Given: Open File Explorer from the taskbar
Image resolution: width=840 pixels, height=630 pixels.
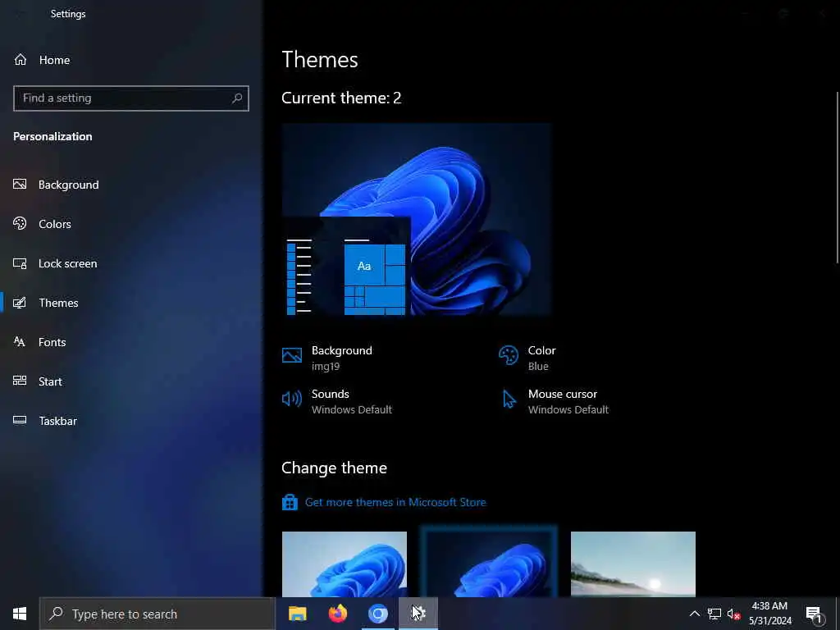Looking at the screenshot, I should click(297, 614).
